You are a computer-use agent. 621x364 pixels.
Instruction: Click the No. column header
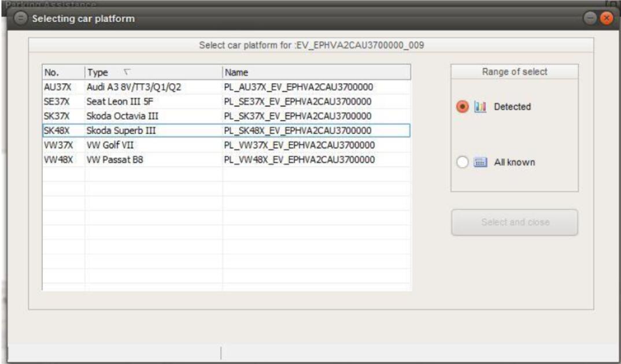64,72
